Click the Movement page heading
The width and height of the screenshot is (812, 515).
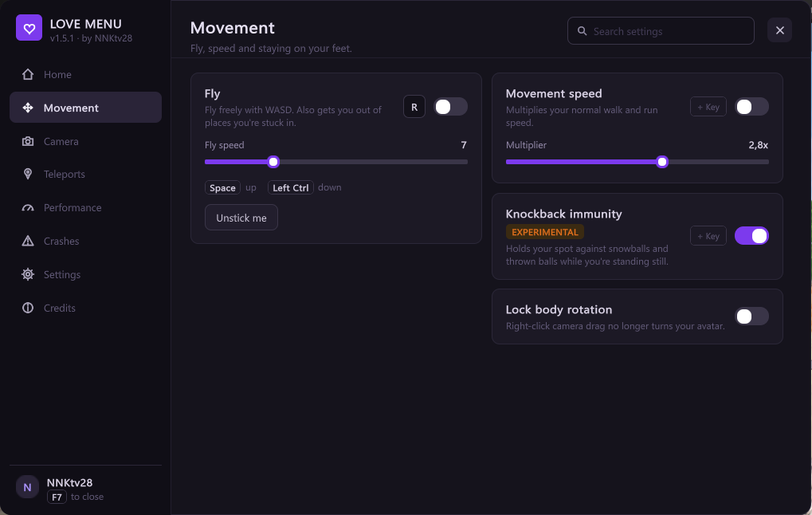(x=233, y=27)
